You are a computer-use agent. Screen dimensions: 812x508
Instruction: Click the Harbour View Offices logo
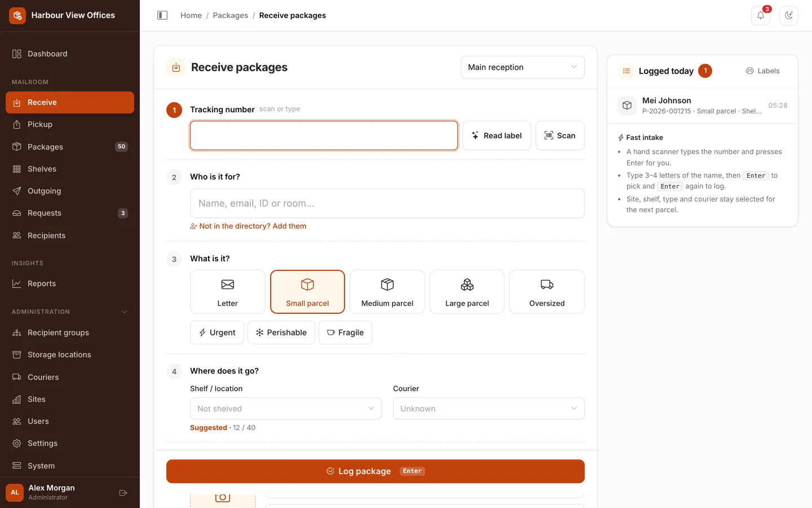coord(17,15)
